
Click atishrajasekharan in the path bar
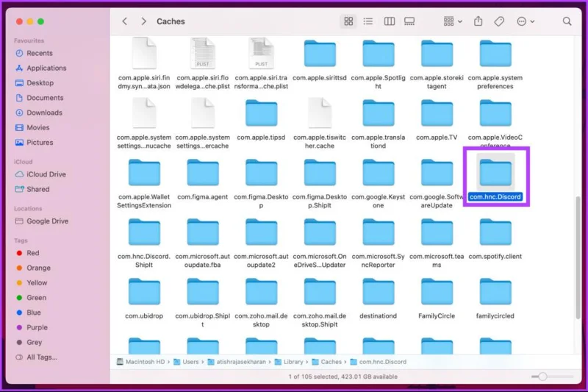(237, 362)
